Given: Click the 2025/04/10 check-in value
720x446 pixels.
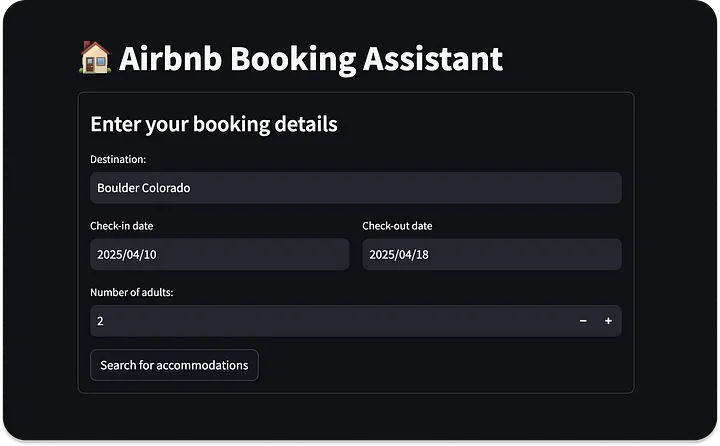Looking at the screenshot, I should [127, 254].
